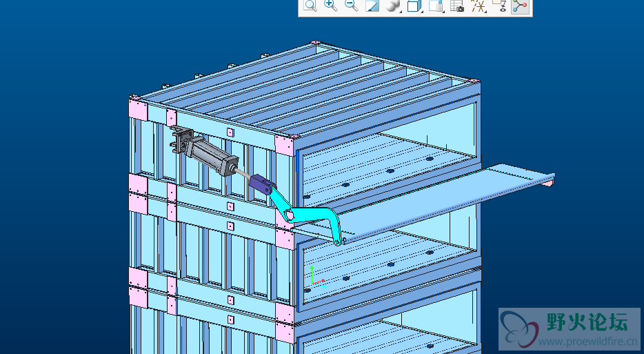Select the coordinate system triad
This screenshot has width=644, height=354.
(x=317, y=277)
